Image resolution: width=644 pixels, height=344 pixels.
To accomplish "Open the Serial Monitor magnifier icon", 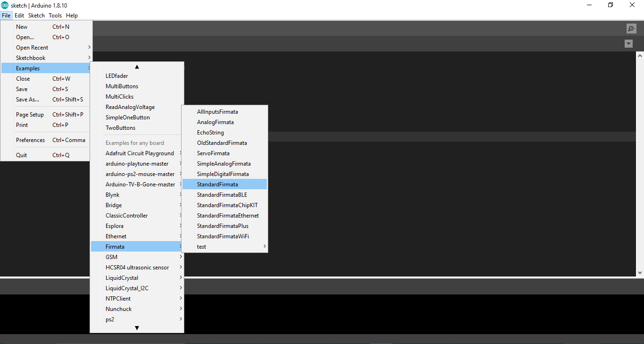I will click(631, 29).
